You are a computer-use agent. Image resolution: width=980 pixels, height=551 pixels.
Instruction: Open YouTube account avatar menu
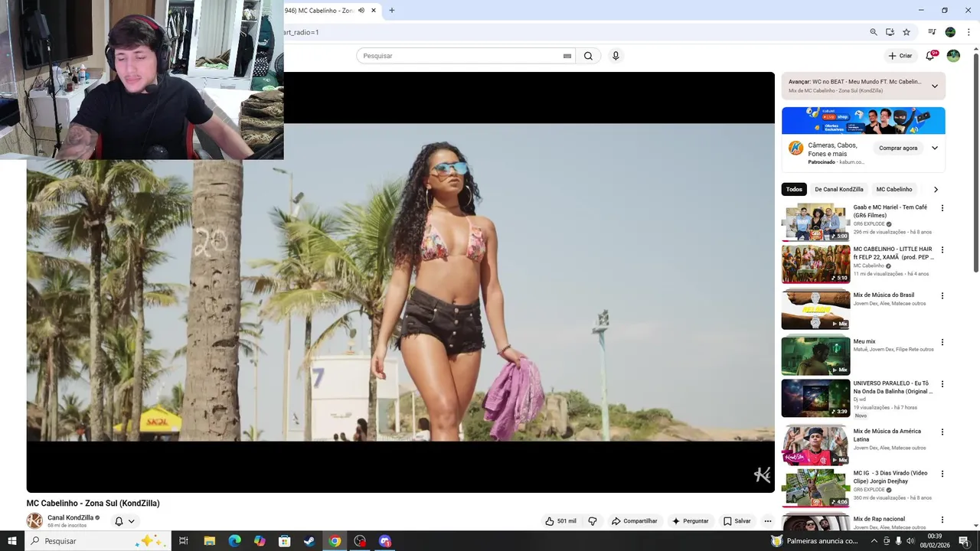953,56
